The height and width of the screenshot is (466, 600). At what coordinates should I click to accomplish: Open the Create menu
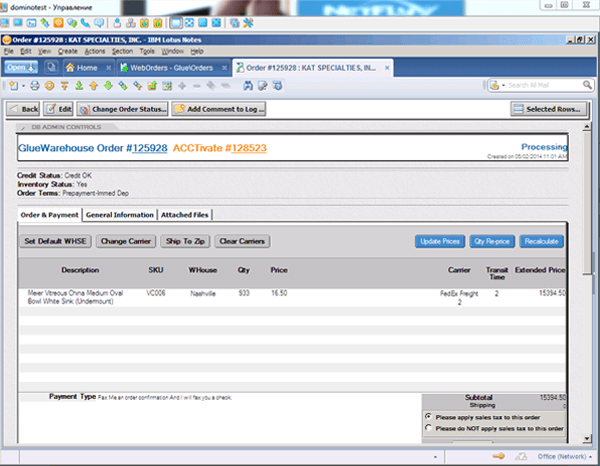(68, 51)
